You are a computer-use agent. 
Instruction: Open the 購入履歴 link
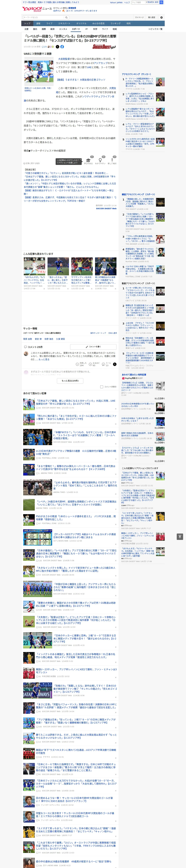[152, 18]
